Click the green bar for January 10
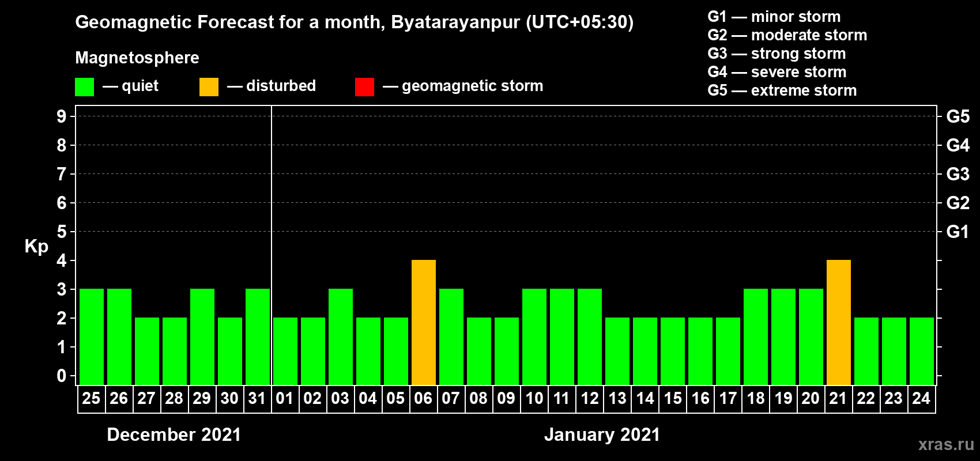 click(x=534, y=337)
